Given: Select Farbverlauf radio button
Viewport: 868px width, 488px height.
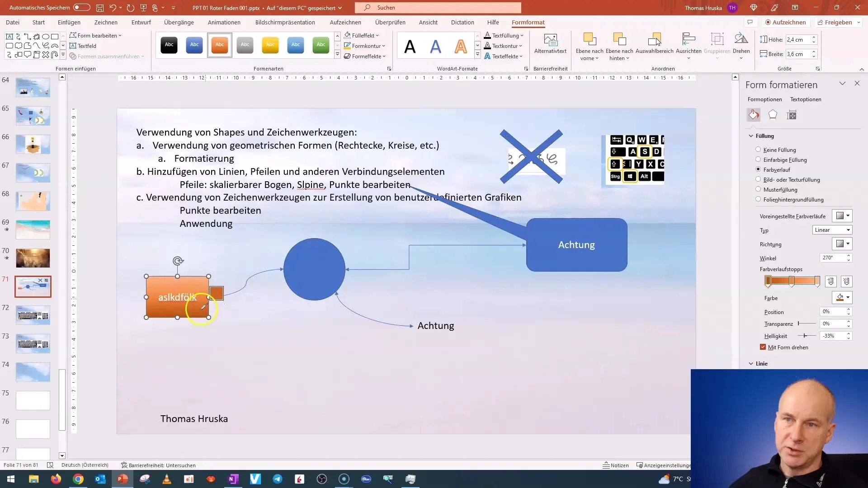Looking at the screenshot, I should tap(758, 169).
